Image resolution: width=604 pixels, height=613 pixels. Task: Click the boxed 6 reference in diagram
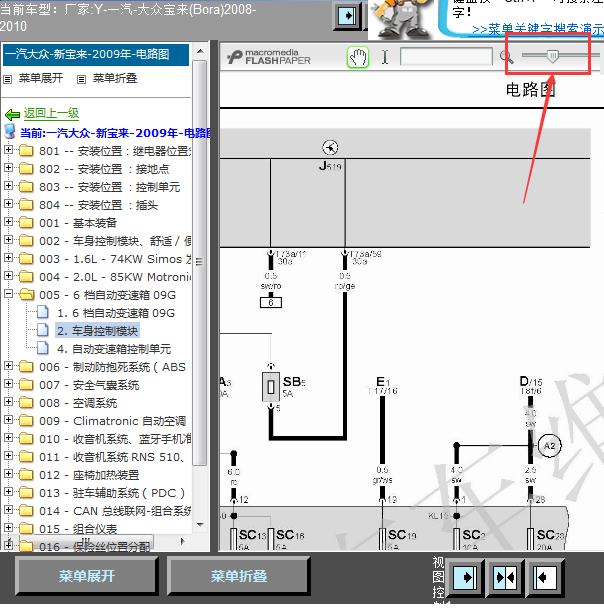[x=271, y=302]
